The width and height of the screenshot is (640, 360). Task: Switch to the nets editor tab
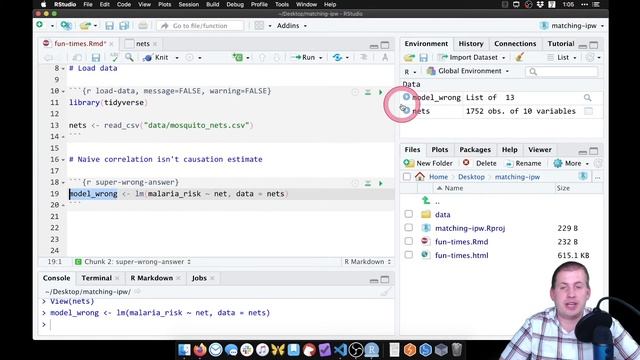tap(142, 44)
